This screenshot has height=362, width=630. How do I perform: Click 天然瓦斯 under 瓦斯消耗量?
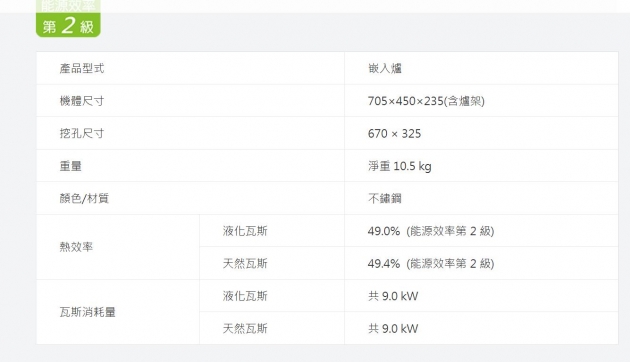(x=245, y=328)
